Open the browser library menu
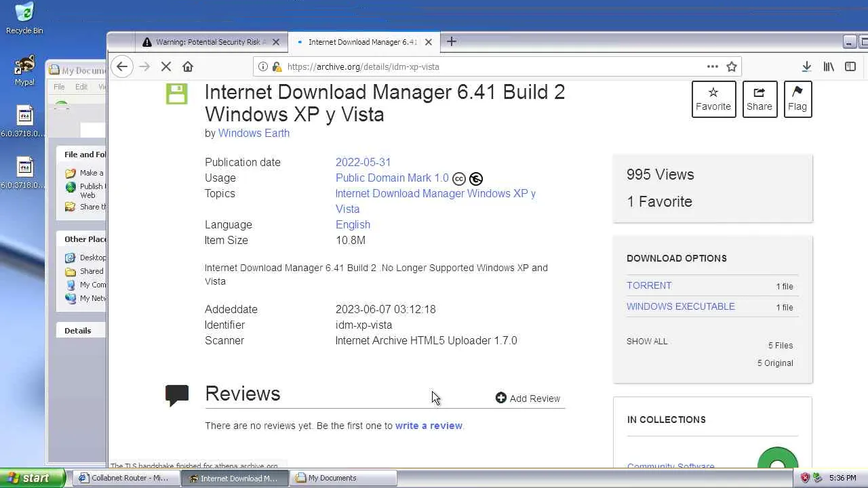Image resolution: width=868 pixels, height=488 pixels. tap(829, 66)
